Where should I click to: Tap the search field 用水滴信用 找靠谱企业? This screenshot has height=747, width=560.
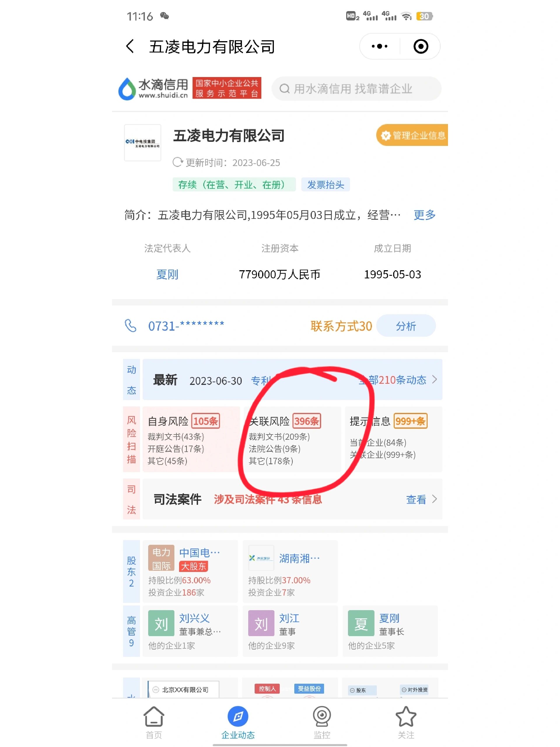click(x=356, y=89)
